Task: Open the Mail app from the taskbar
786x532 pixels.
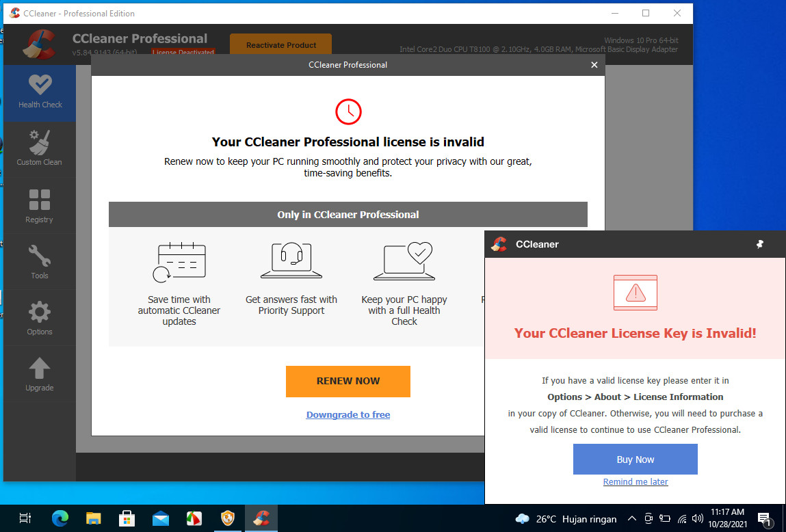Action: [160, 518]
